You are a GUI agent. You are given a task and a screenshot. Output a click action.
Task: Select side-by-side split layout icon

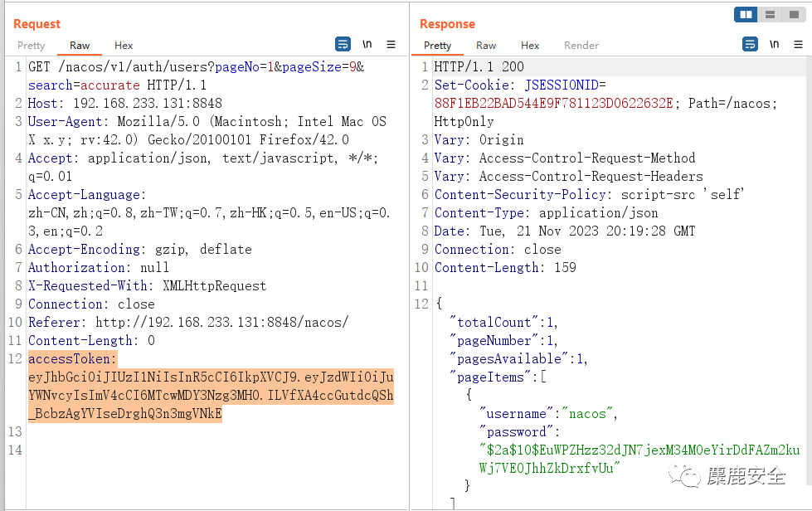point(746,14)
